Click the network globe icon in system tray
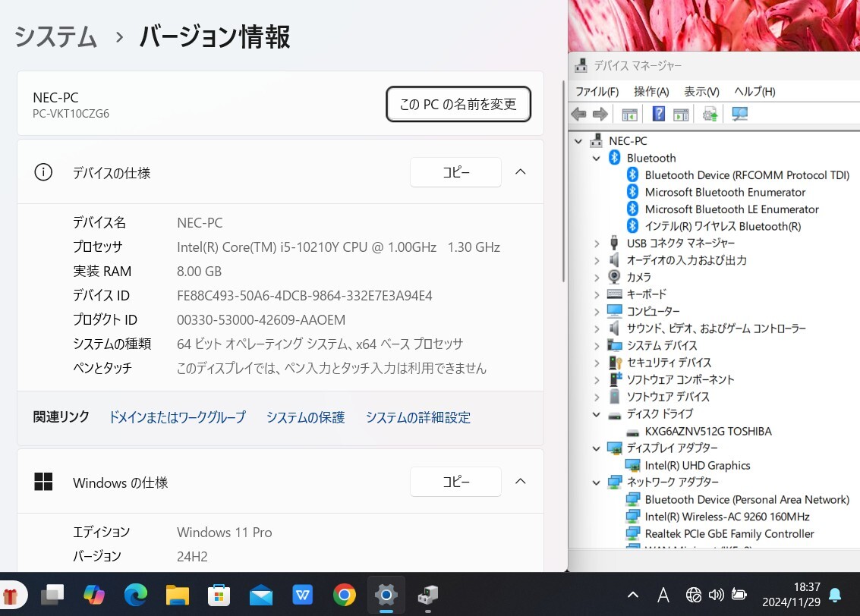The width and height of the screenshot is (860, 616). (693, 595)
